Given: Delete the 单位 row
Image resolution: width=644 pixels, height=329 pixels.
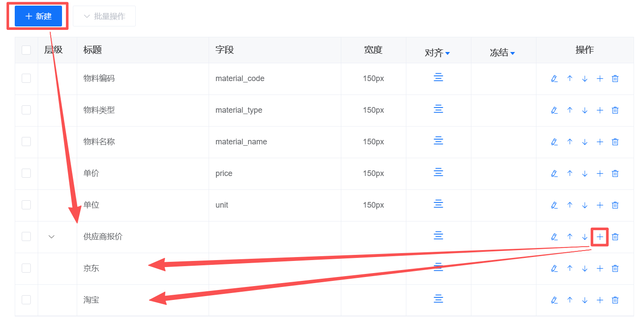Looking at the screenshot, I should pyautogui.click(x=615, y=205).
